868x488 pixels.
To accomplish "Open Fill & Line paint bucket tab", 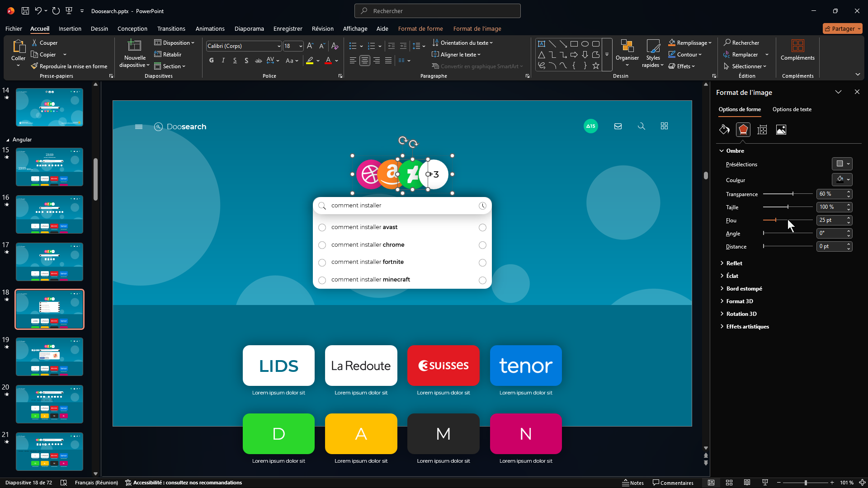I will 724,130.
